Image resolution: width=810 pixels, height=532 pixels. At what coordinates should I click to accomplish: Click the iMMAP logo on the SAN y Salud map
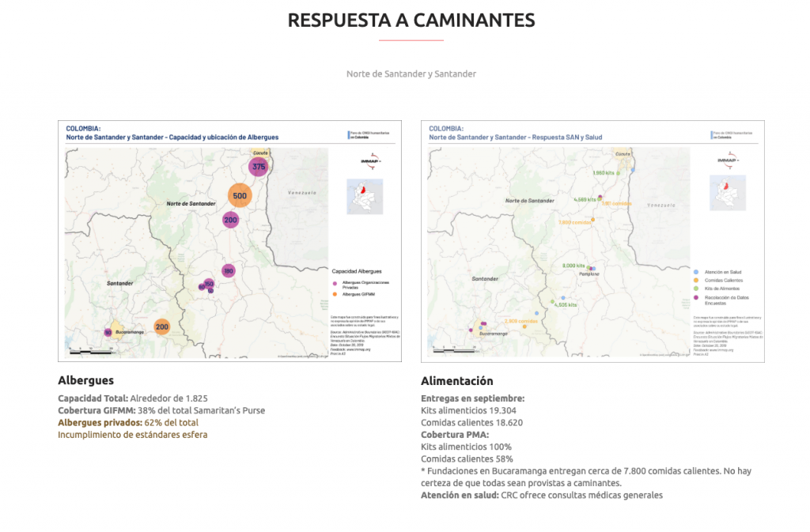tap(729, 160)
